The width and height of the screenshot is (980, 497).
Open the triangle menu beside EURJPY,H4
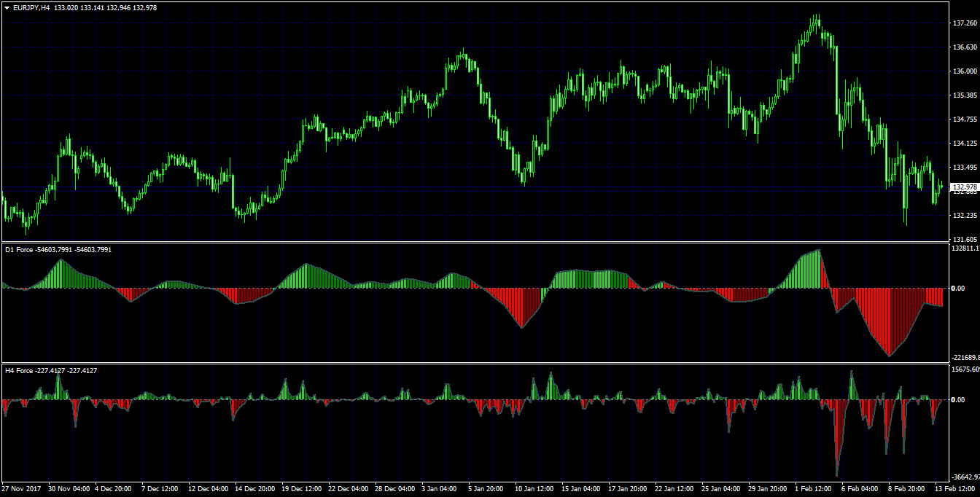[7, 7]
